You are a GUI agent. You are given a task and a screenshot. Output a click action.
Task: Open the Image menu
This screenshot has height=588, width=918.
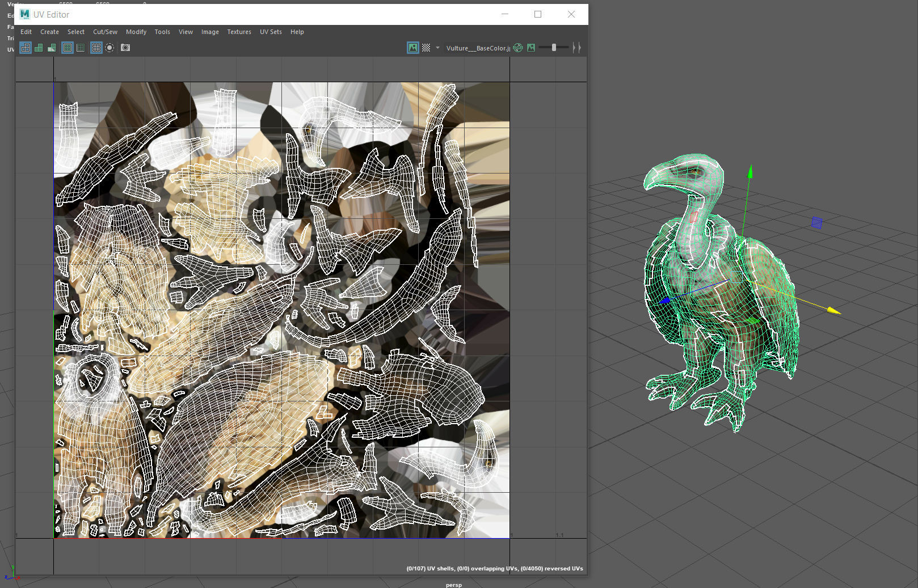click(x=210, y=32)
